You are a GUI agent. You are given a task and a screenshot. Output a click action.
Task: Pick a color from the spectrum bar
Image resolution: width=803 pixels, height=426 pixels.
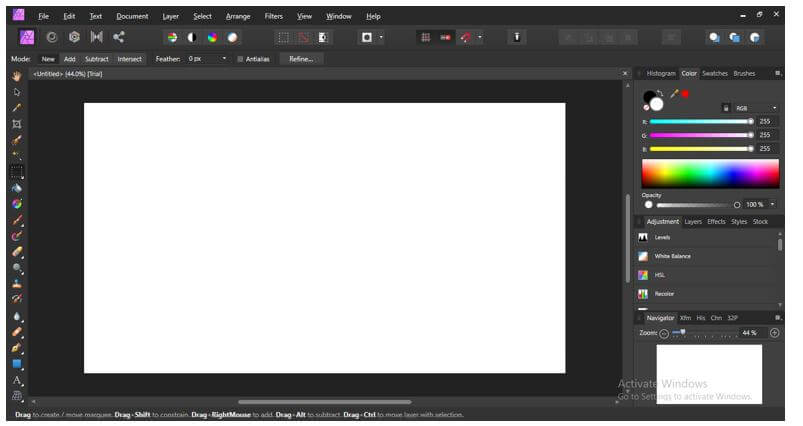pyautogui.click(x=710, y=174)
